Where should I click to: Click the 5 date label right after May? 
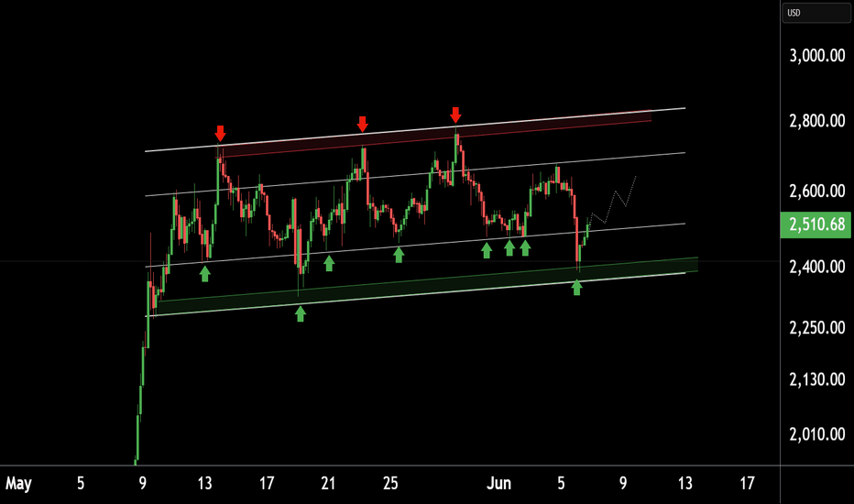81,483
